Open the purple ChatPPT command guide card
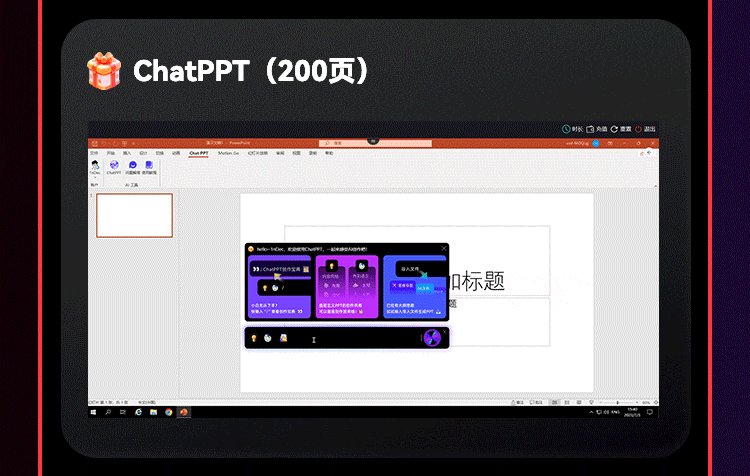750x476 pixels. pyautogui.click(x=279, y=287)
